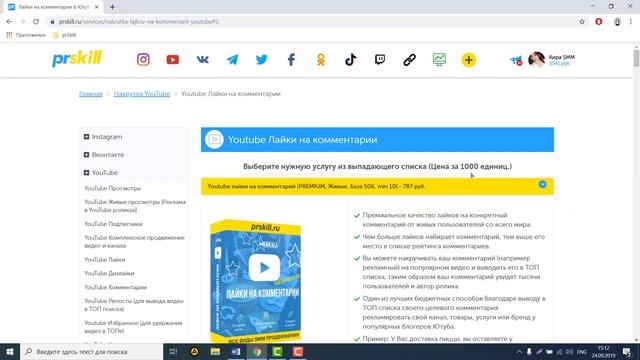This screenshot has width=640, height=360.
Task: Open the Twitter services icon
Action: click(x=262, y=60)
